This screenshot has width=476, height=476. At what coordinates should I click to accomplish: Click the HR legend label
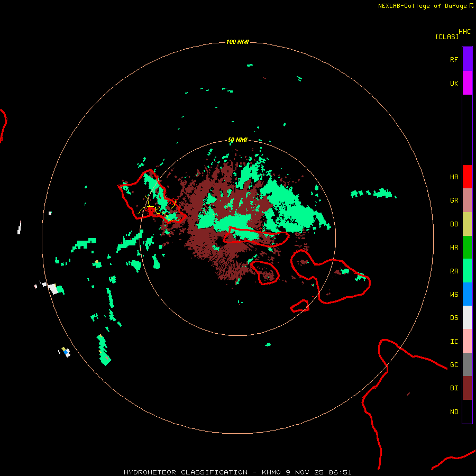454,248
